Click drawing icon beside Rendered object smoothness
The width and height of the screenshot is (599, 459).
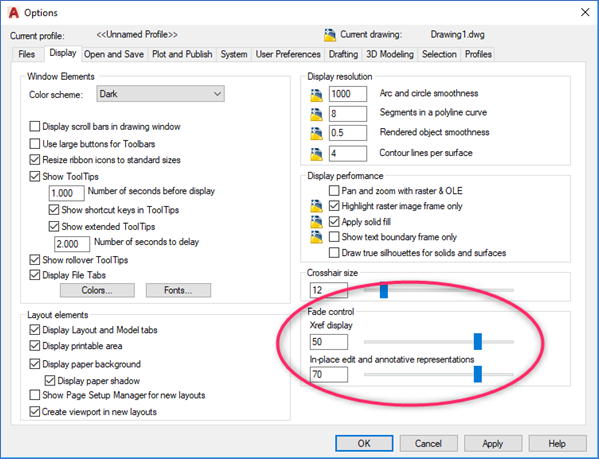coord(316,133)
